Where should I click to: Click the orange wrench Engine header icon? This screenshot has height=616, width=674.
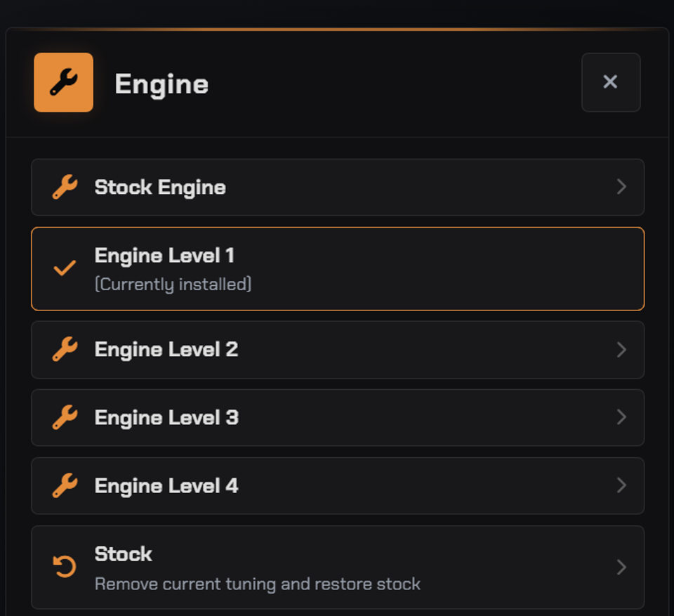64,82
